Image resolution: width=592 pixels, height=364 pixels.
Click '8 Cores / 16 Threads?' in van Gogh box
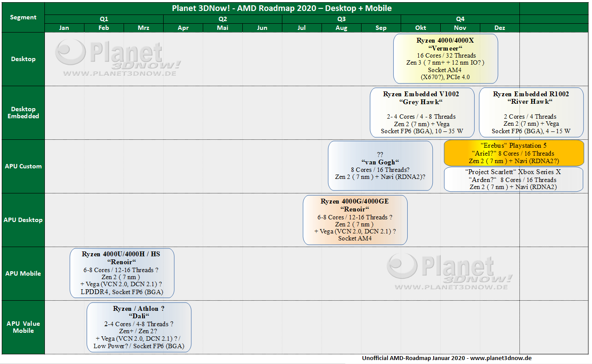point(380,170)
